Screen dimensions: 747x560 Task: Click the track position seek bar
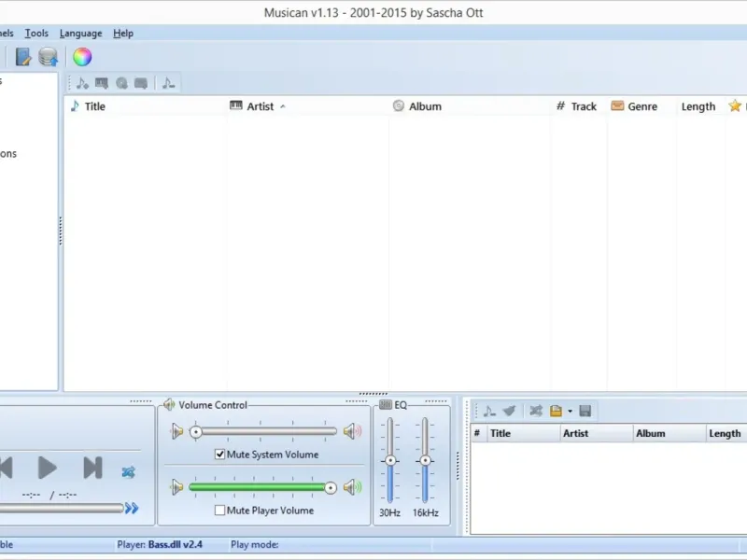pos(62,508)
